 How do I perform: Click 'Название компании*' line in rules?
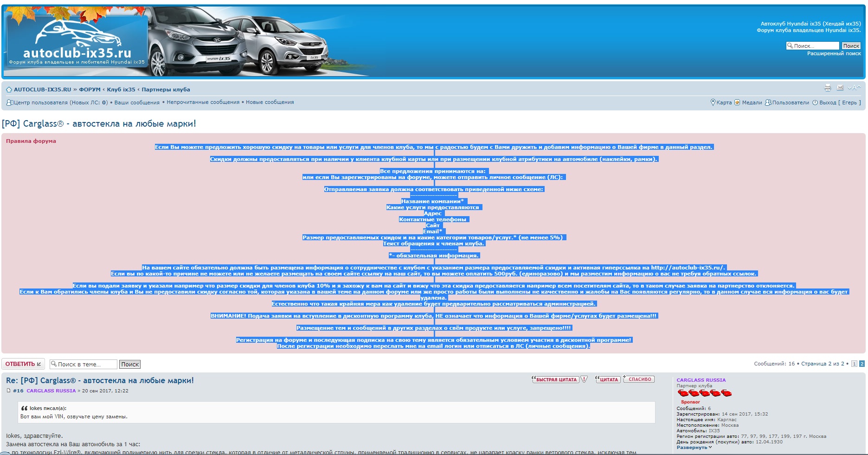pos(432,201)
